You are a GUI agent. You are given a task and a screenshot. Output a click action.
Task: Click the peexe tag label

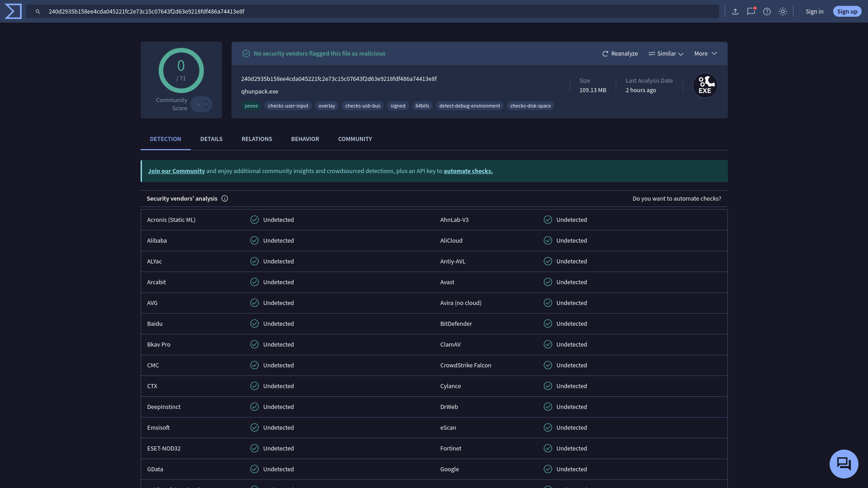[250, 106]
